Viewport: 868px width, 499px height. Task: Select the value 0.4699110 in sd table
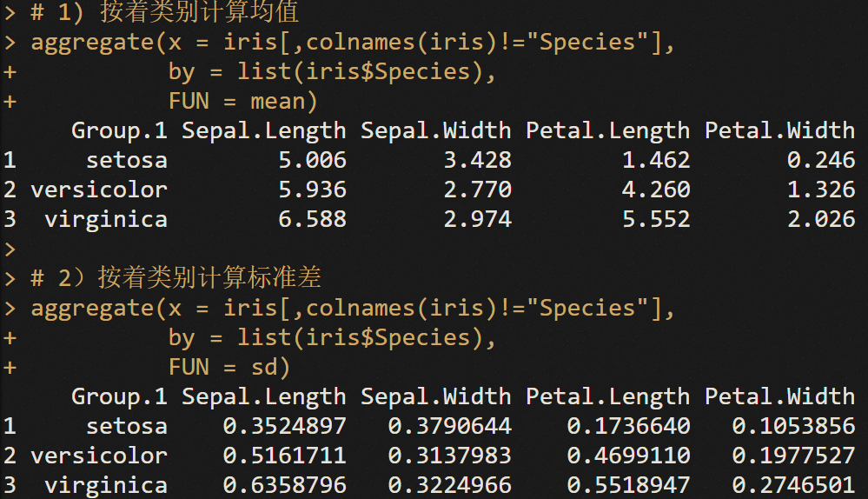[x=628, y=456]
